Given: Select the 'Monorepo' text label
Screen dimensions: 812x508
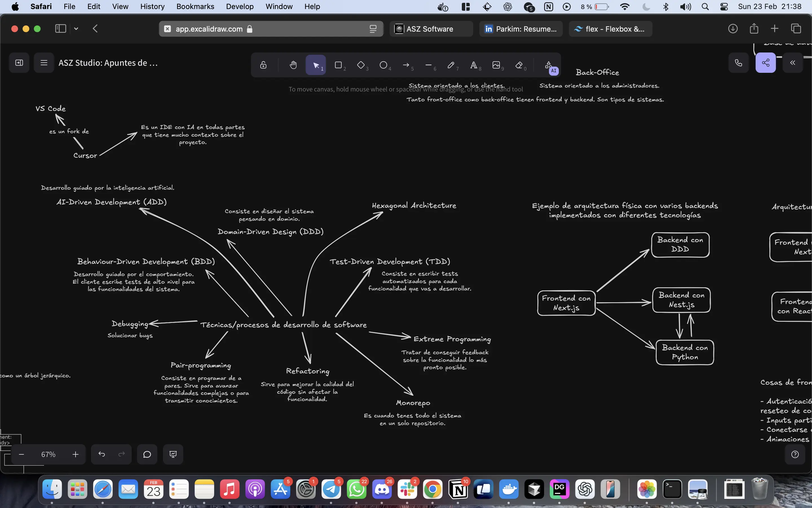Looking at the screenshot, I should point(413,402).
